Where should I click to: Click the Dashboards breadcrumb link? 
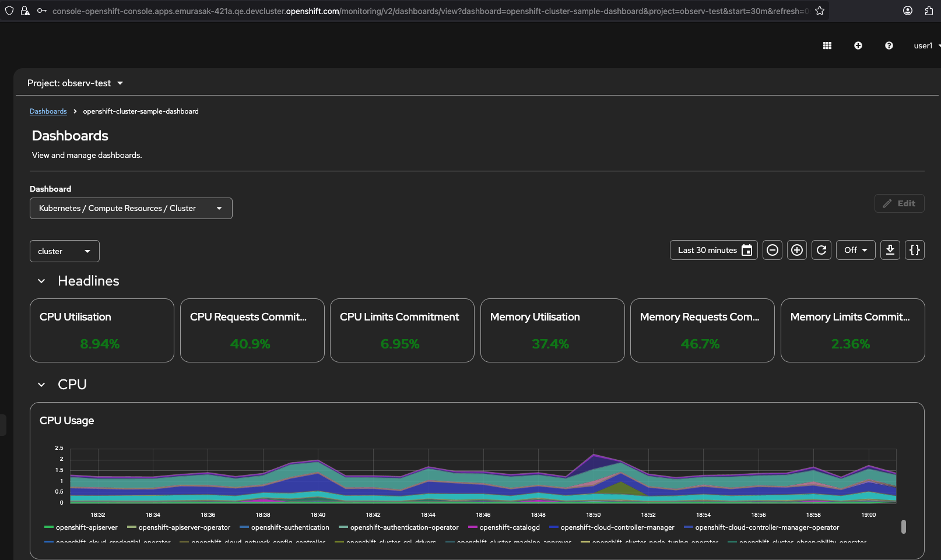click(48, 111)
